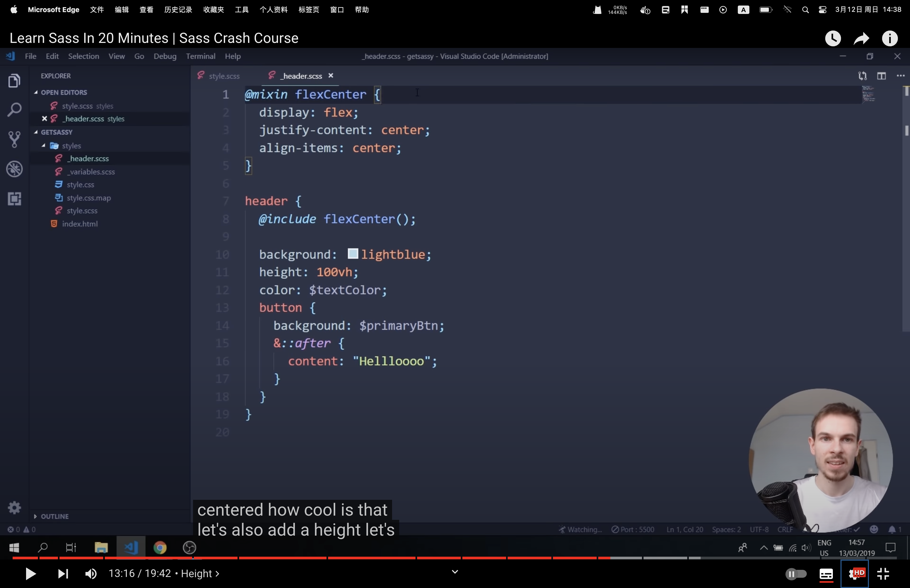The height and width of the screenshot is (588, 910).
Task: Select the Run and Debug icon in sidebar
Action: [x=14, y=169]
